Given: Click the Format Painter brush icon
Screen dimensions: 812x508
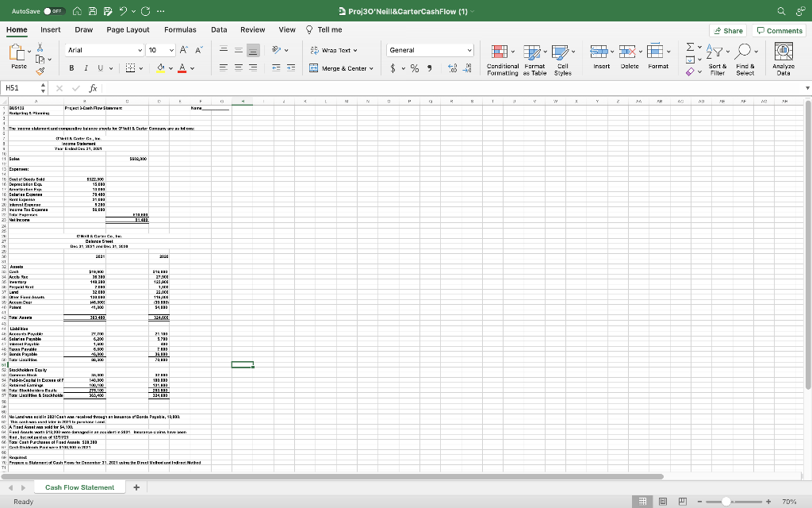Looking at the screenshot, I should (x=40, y=71).
